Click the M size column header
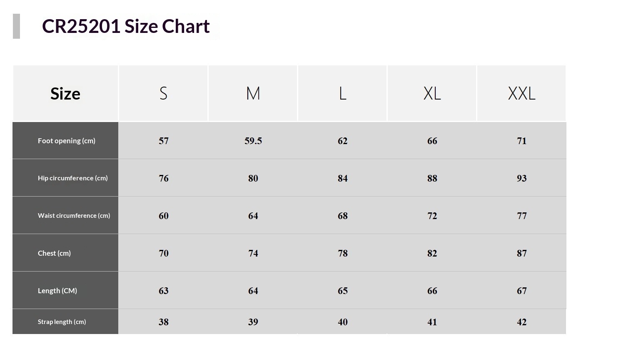Viewport: 621px width, 364px height. coord(253,93)
